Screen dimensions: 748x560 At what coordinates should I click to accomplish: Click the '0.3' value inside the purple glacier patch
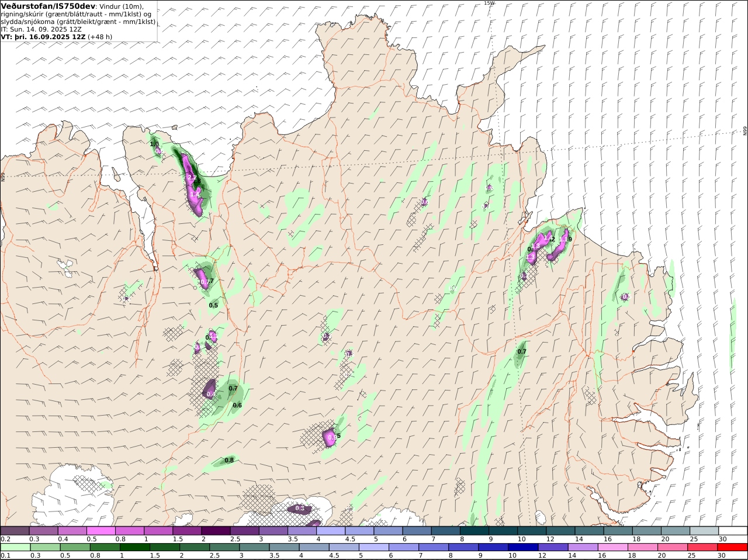[300, 509]
